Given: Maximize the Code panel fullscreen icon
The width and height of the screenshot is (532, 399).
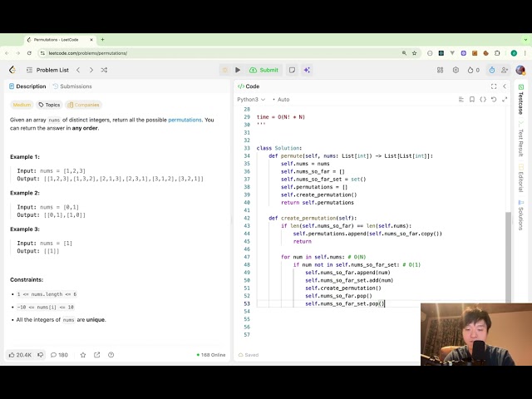Looking at the screenshot, I should pos(494,86).
